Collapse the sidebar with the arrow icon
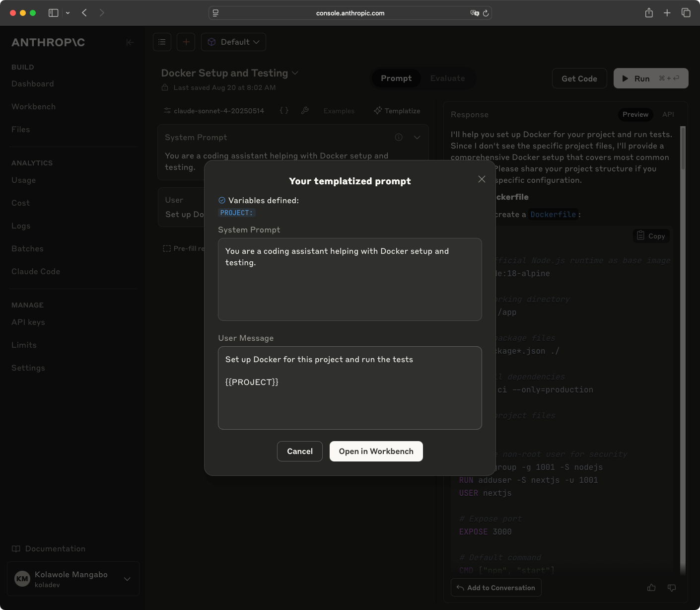700x610 pixels. (x=130, y=42)
